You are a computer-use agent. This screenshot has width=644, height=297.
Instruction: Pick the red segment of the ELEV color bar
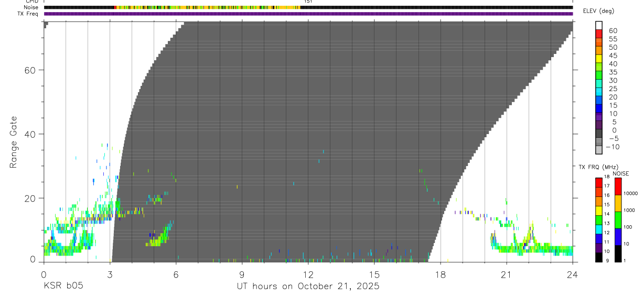599,34
